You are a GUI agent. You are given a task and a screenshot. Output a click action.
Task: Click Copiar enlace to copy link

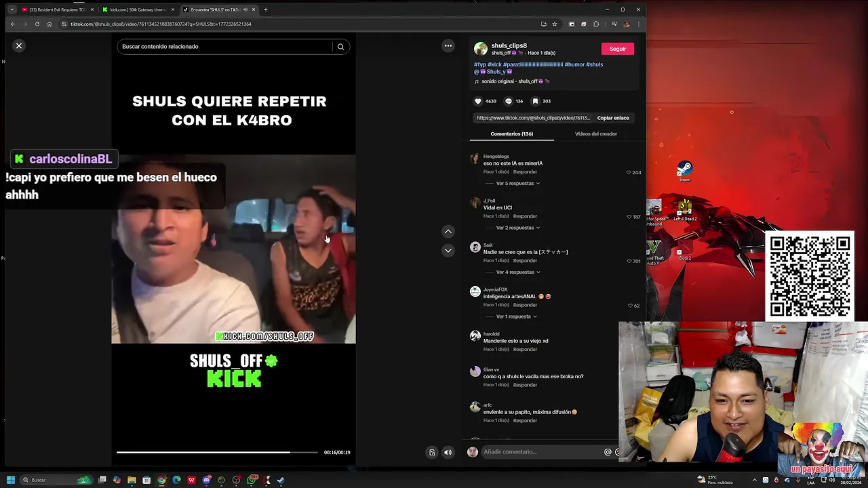[x=613, y=118]
